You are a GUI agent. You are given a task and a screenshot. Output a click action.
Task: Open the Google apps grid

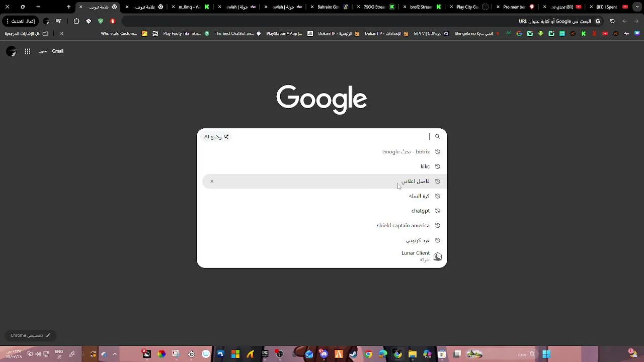point(27,51)
